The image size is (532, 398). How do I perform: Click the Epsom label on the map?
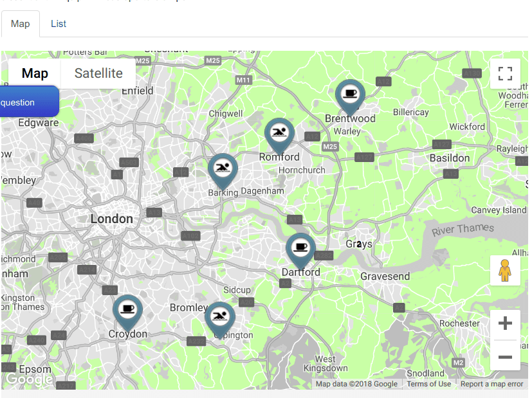coord(35,369)
